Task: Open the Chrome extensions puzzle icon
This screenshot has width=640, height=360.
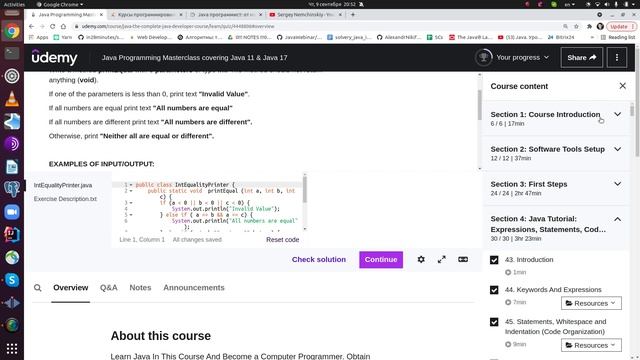Action: tap(589, 26)
